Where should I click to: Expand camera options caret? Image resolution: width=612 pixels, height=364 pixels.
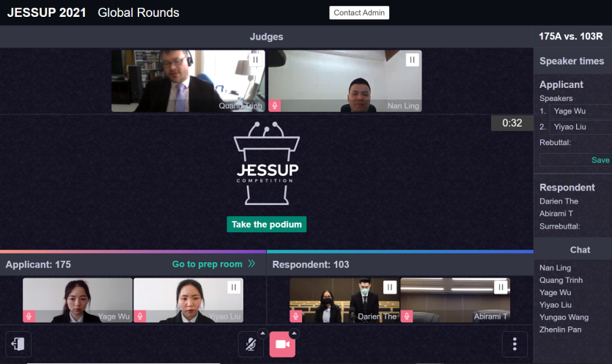coord(295,333)
